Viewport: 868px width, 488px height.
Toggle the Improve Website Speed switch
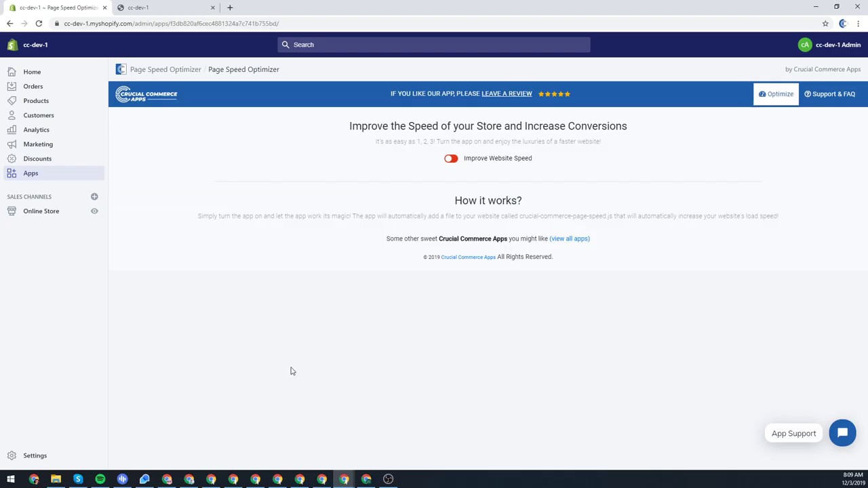(451, 159)
